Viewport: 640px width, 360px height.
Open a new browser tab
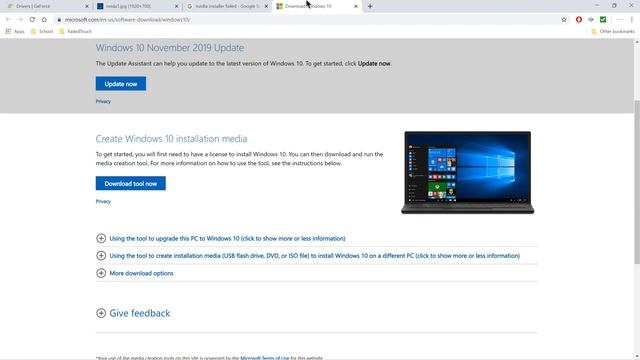(370, 6)
